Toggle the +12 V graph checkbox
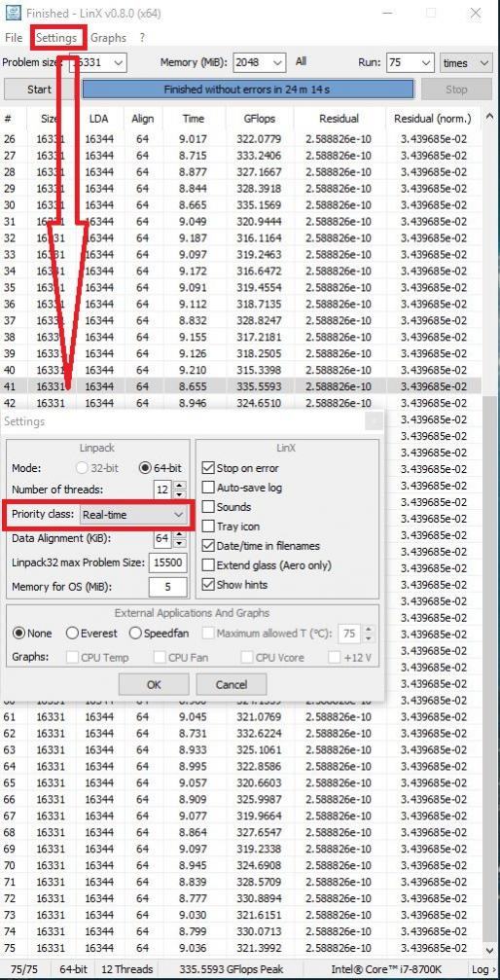Viewport: 500px width, 980px height. 335,658
